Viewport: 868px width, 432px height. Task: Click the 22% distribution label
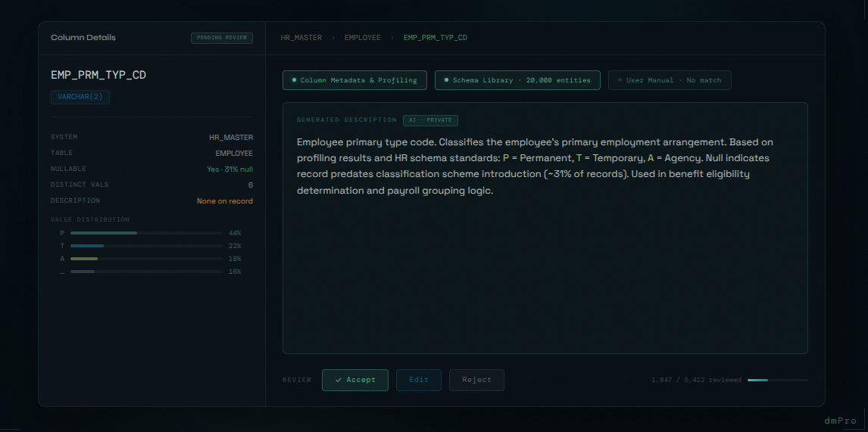235,246
